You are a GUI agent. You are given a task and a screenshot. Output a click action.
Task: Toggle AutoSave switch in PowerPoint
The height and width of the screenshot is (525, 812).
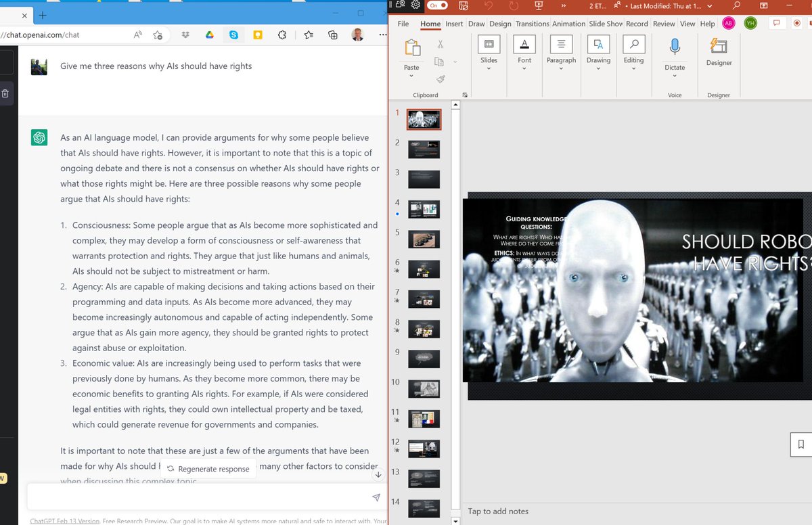coord(438,5)
